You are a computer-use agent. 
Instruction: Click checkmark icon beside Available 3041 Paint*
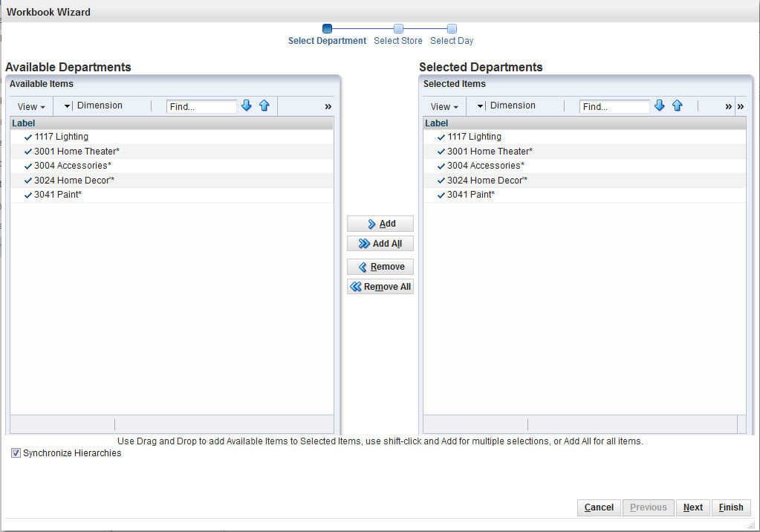(28, 195)
